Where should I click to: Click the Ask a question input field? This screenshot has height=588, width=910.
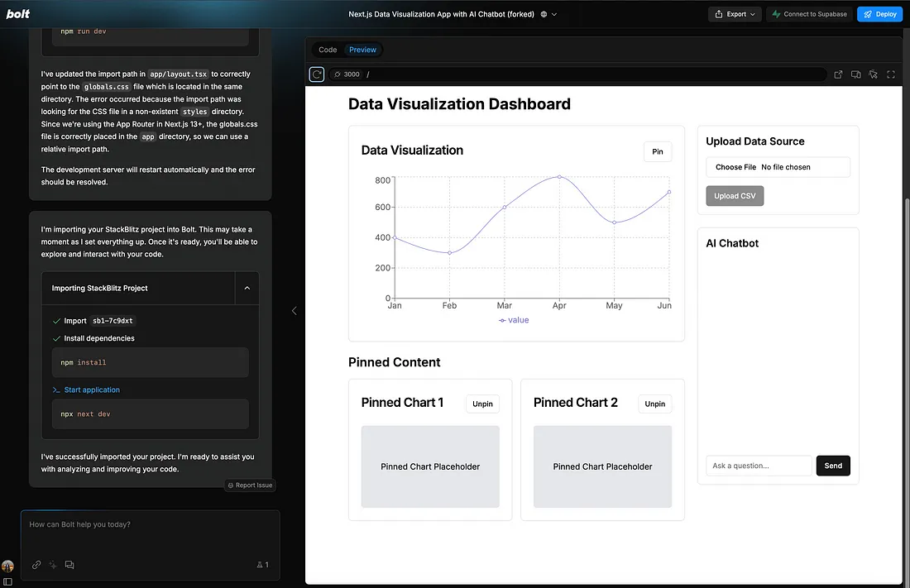pyautogui.click(x=758, y=466)
